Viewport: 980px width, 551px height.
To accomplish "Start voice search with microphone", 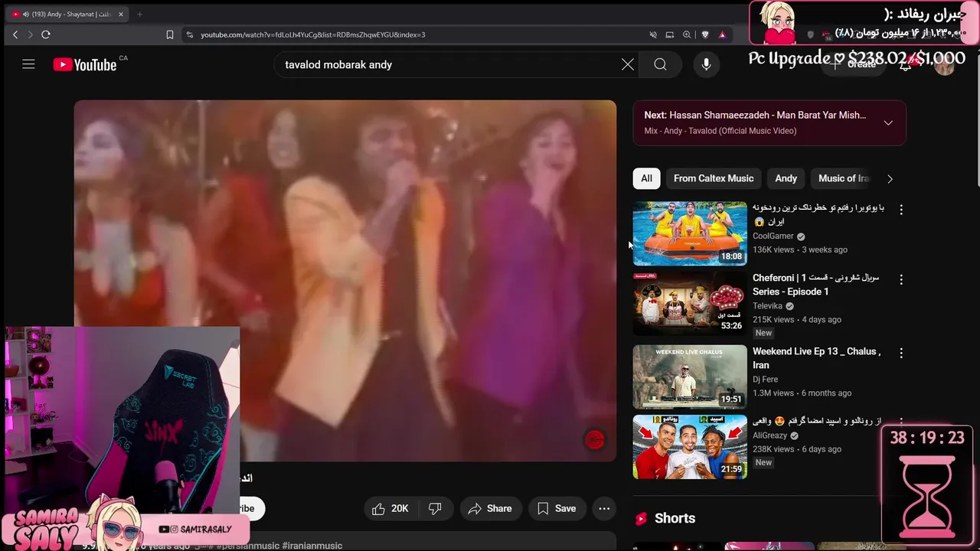I will tap(706, 64).
